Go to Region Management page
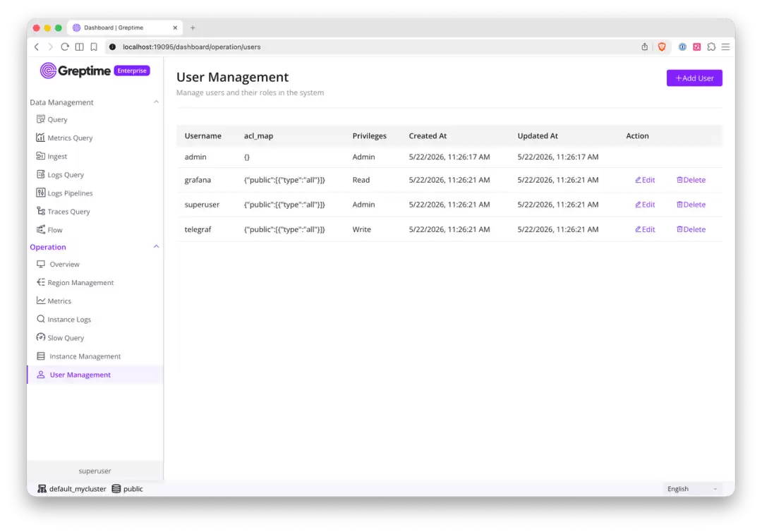 [x=95, y=282]
